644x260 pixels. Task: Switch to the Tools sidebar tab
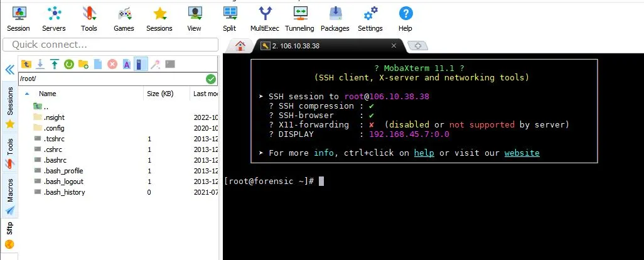tap(10, 153)
